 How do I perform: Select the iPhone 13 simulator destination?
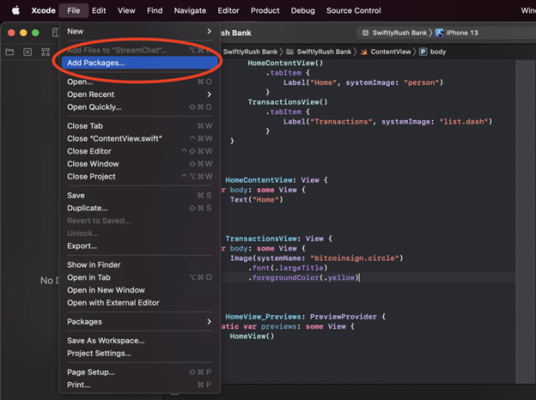coord(457,33)
